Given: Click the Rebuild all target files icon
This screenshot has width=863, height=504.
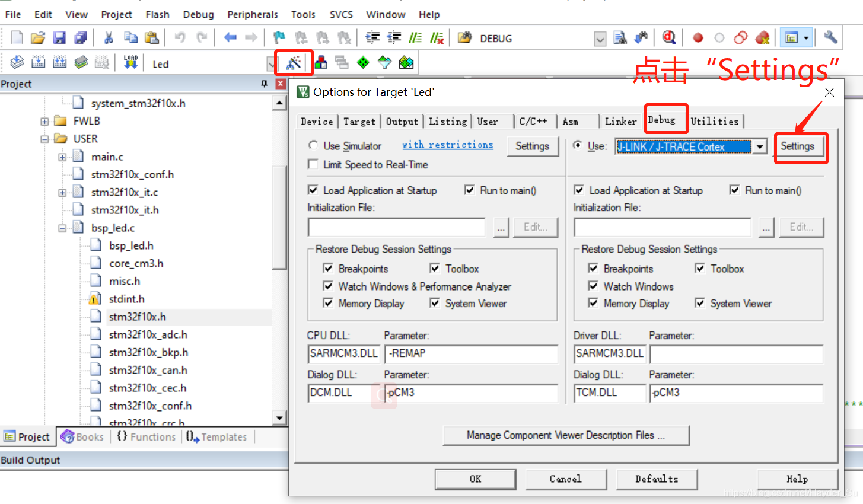Looking at the screenshot, I should point(60,63).
